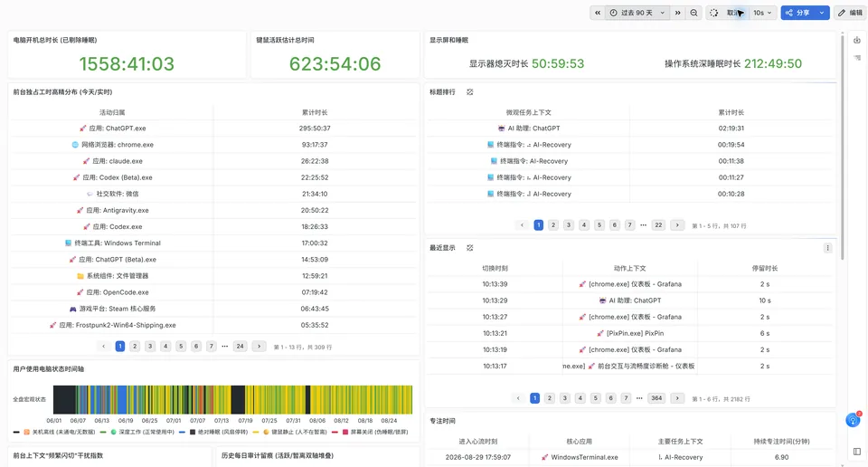Toggle 屏幕关闭 legend series visibility

[374, 432]
